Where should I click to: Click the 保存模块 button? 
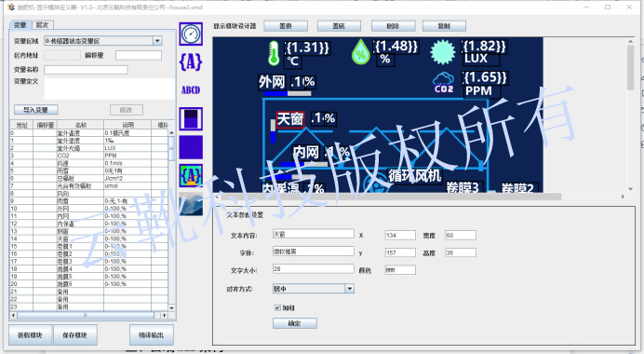[x=74, y=335]
